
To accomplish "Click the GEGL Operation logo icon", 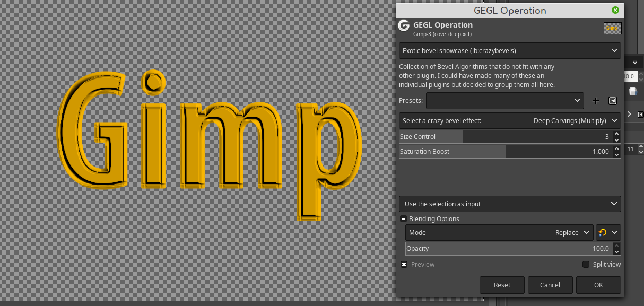I will click(x=404, y=25).
